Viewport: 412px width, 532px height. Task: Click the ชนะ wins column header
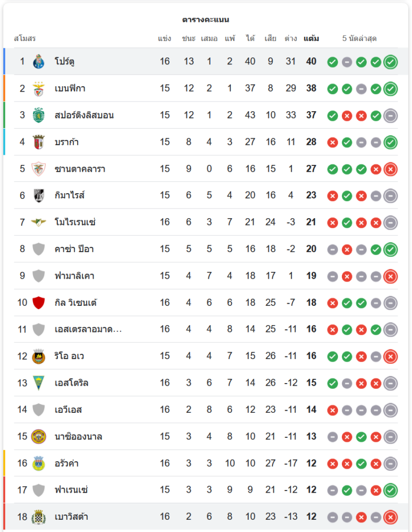[x=189, y=39]
